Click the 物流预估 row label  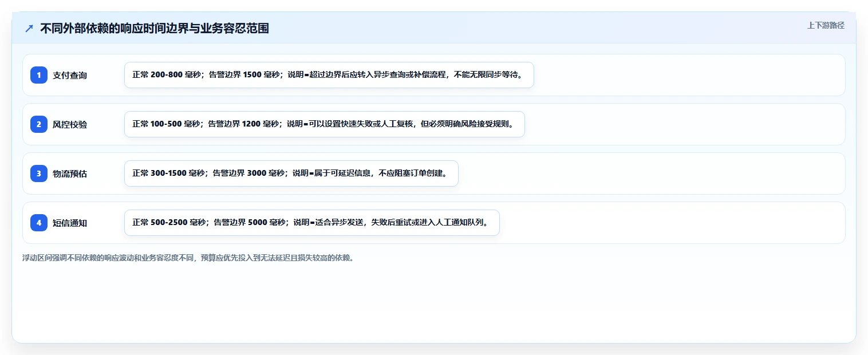(70, 173)
